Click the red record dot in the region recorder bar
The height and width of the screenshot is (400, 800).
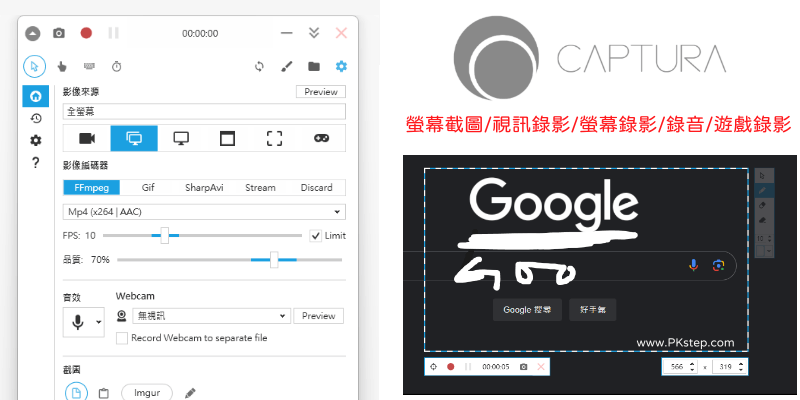click(x=451, y=367)
